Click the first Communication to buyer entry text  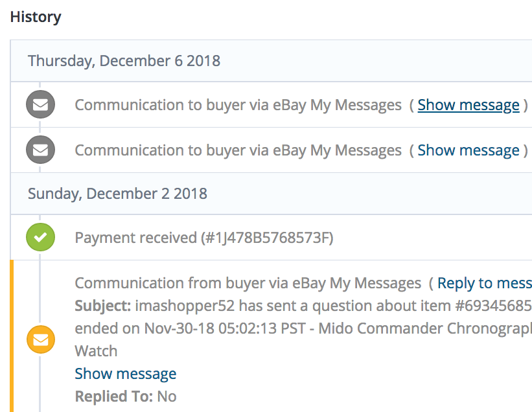(x=238, y=105)
